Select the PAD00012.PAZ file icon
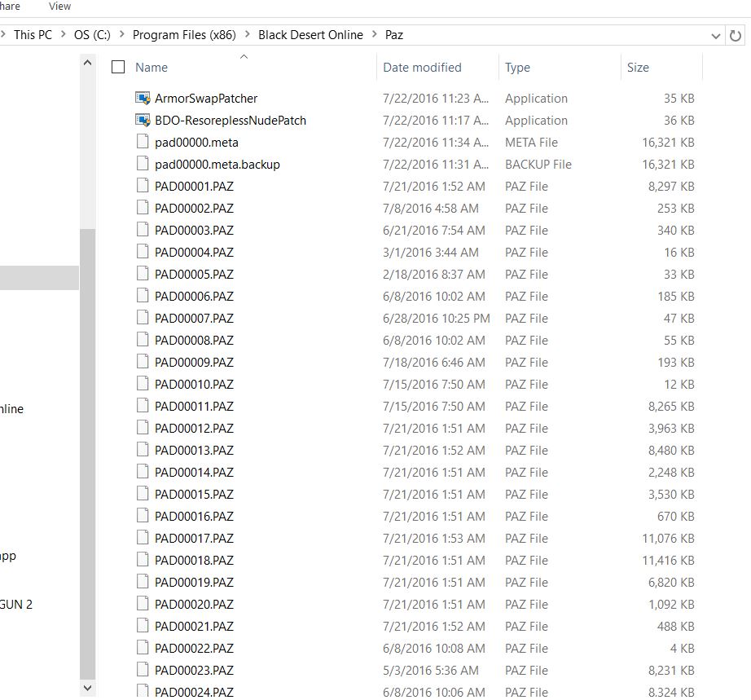The height and width of the screenshot is (700, 751). click(x=143, y=429)
